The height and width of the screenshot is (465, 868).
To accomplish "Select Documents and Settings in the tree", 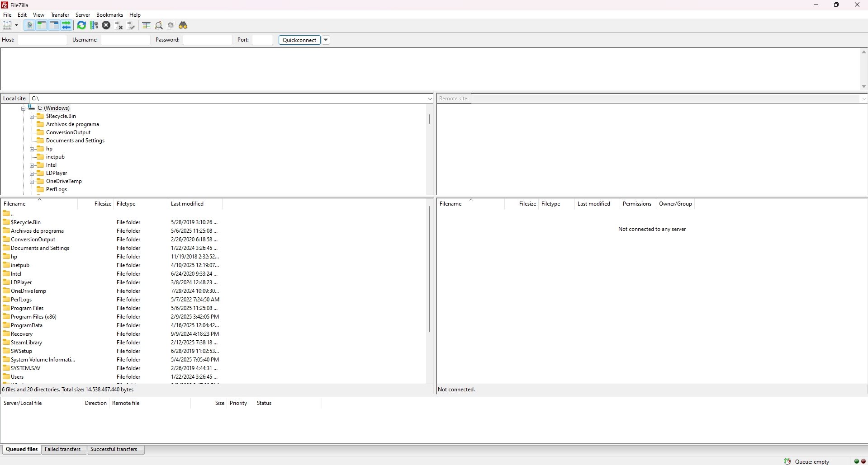I will click(75, 141).
